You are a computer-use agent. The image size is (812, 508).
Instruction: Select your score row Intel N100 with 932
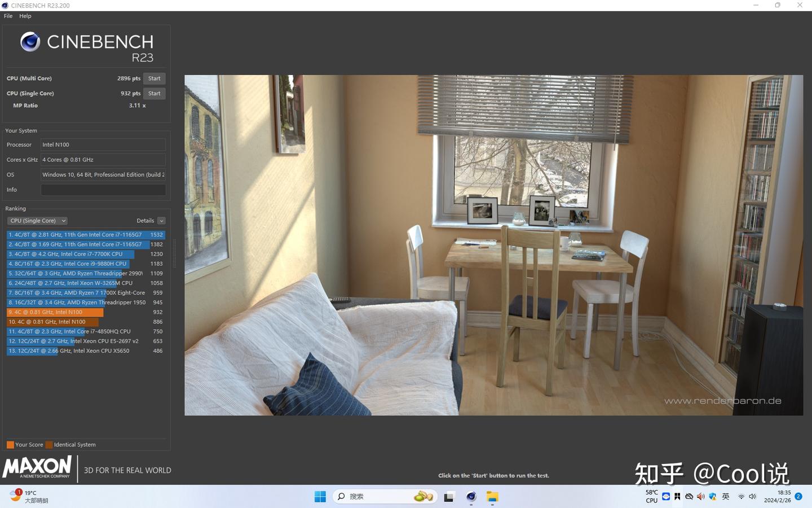point(86,312)
